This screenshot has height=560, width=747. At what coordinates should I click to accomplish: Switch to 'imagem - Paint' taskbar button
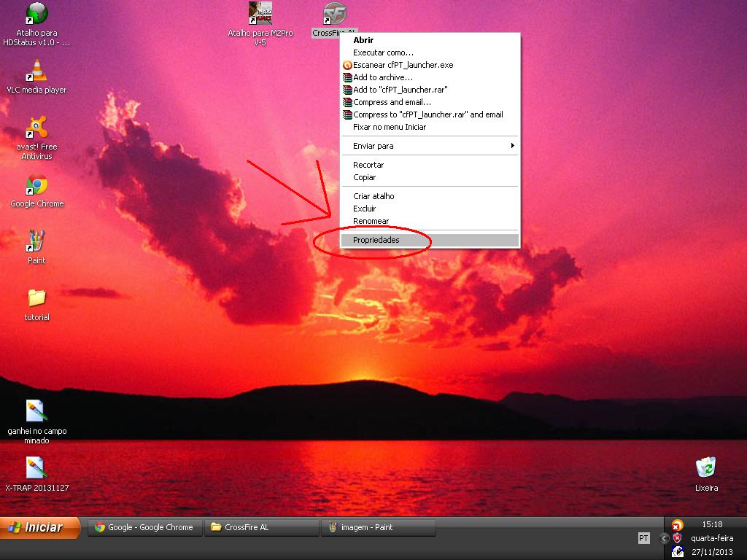click(379, 527)
